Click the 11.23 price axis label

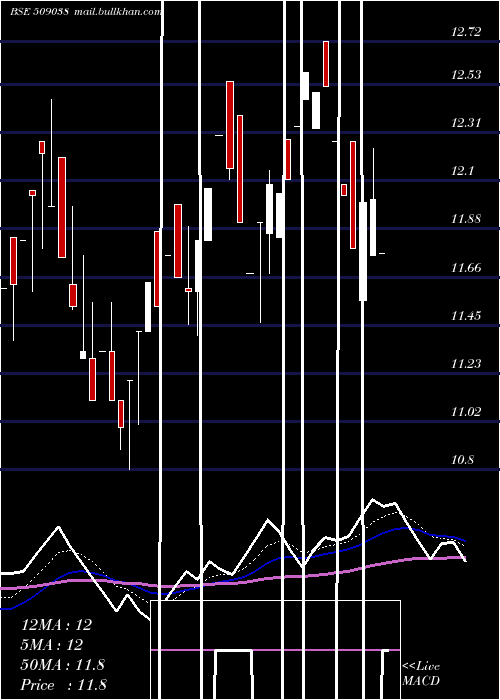(x=466, y=364)
